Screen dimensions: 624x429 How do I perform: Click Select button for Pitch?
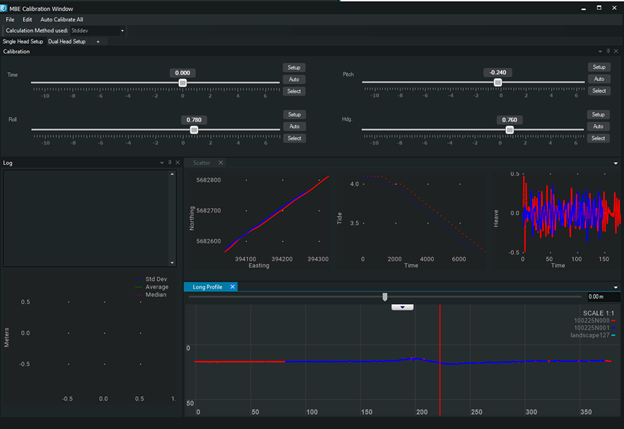pos(599,91)
